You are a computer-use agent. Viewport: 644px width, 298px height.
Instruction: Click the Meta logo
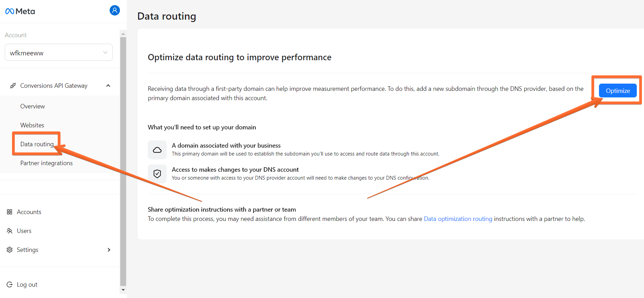click(x=20, y=11)
